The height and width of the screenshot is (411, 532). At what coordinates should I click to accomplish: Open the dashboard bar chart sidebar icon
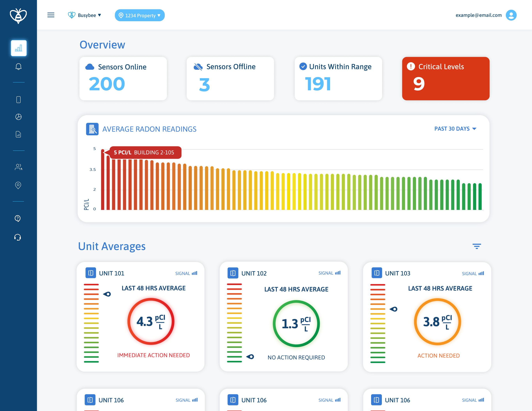point(19,48)
